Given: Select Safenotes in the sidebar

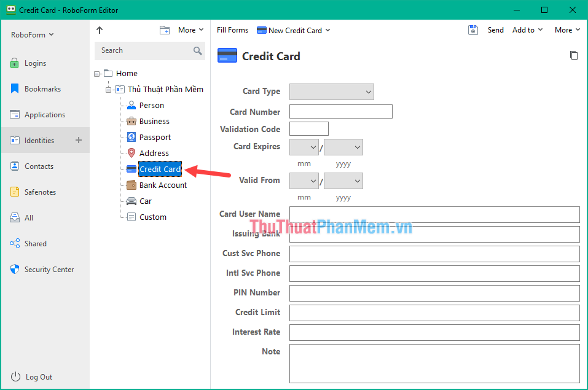Looking at the screenshot, I should 41,192.
